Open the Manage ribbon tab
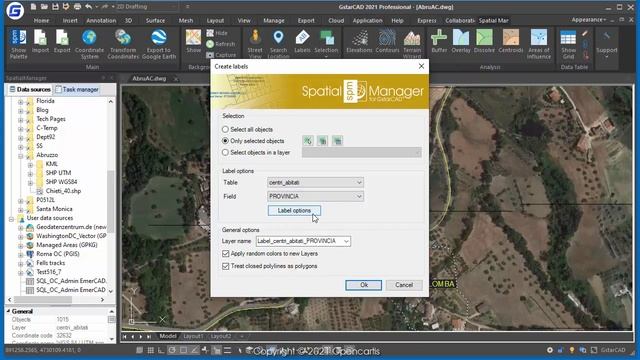Screen dimensions: 640x360 [274, 20]
